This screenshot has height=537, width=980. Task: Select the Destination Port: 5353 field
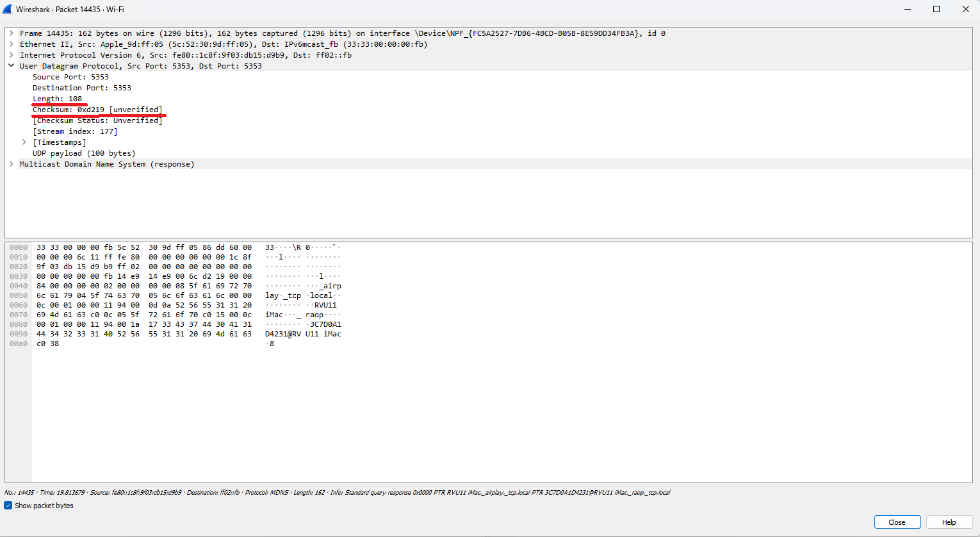82,88
